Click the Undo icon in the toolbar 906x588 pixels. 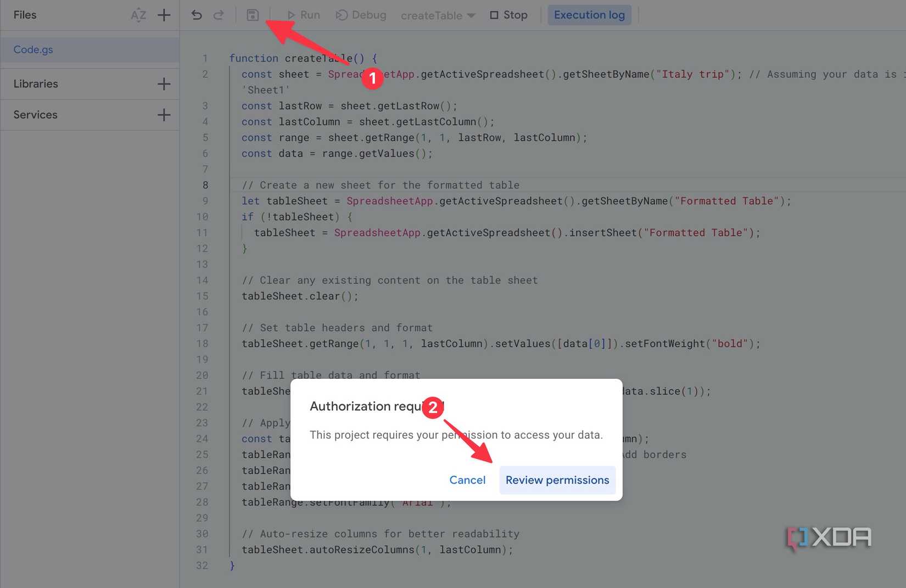click(x=197, y=15)
